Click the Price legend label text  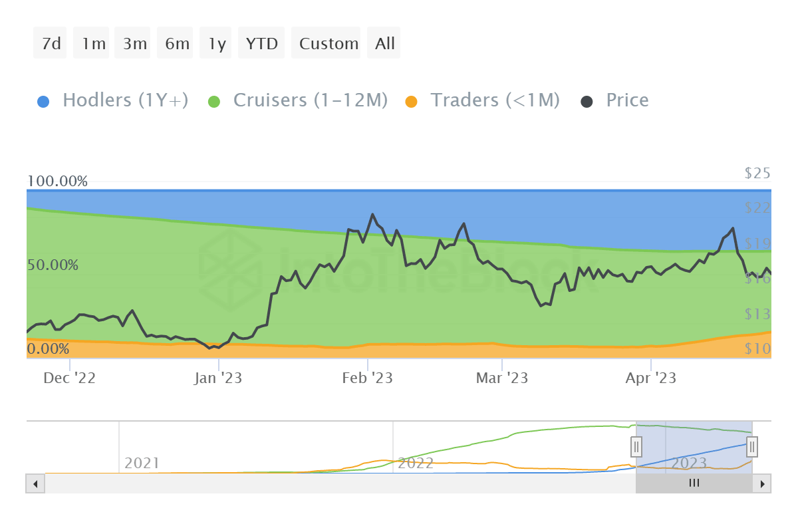(627, 100)
